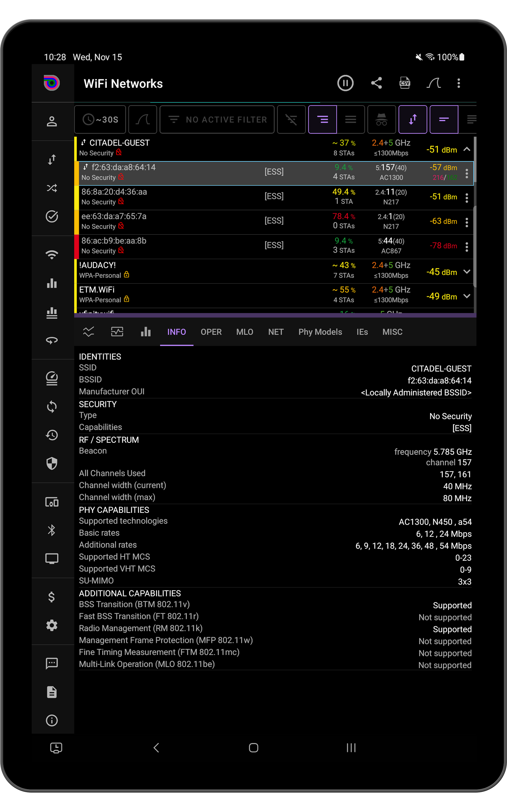
Task: Open the share options
Action: coord(376,83)
